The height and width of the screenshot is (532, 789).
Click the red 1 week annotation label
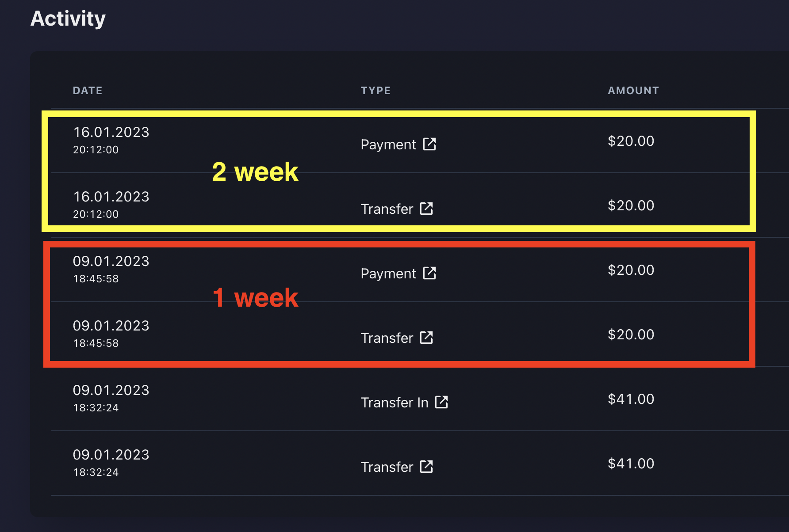[255, 297]
